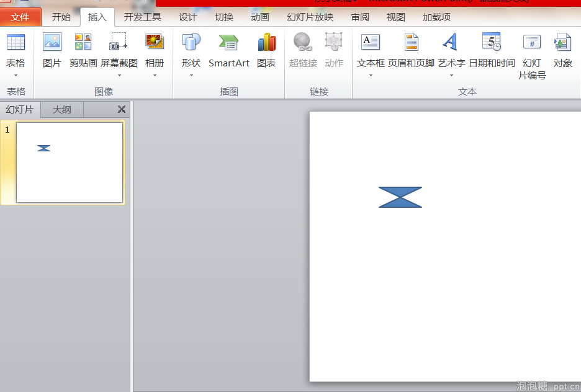Viewport: 581px width, 392px height.
Task: Switch to the 设计 (Design) ribbon tab
Action: click(x=188, y=17)
